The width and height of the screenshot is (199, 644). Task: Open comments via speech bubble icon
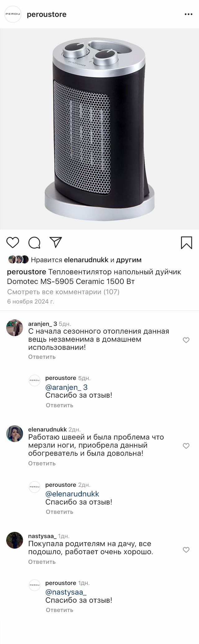(35, 243)
